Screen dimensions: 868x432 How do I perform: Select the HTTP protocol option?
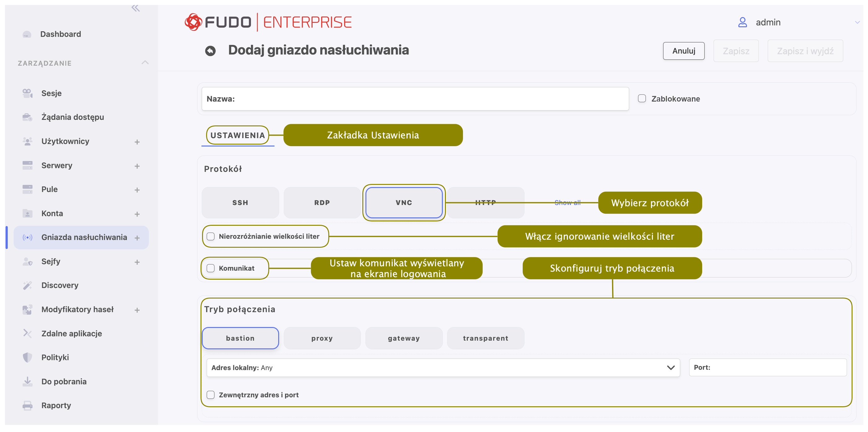pos(486,203)
